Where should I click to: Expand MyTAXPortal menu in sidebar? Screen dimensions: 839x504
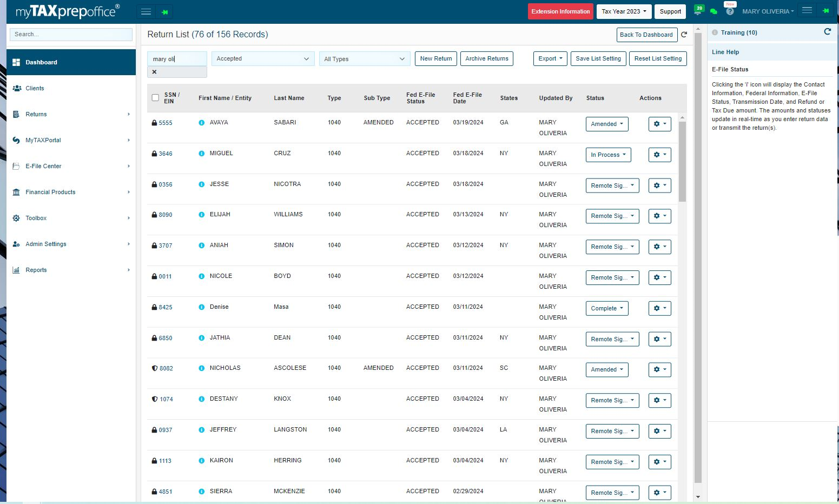pyautogui.click(x=71, y=140)
